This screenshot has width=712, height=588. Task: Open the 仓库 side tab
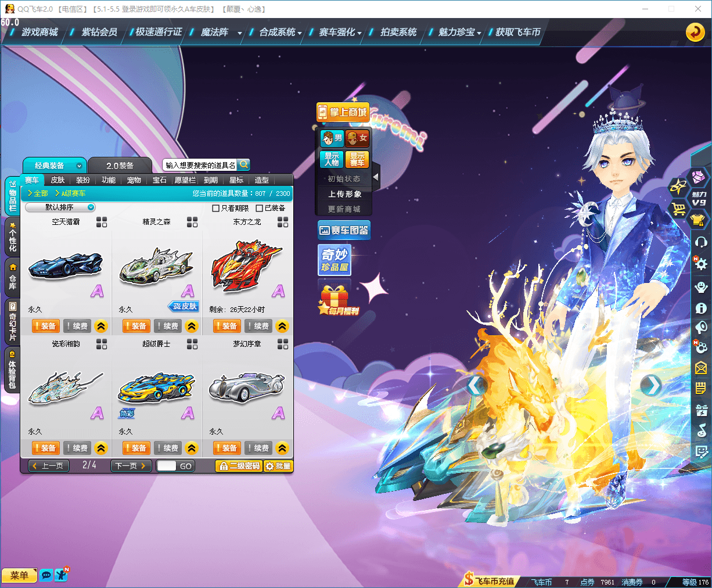[12, 277]
